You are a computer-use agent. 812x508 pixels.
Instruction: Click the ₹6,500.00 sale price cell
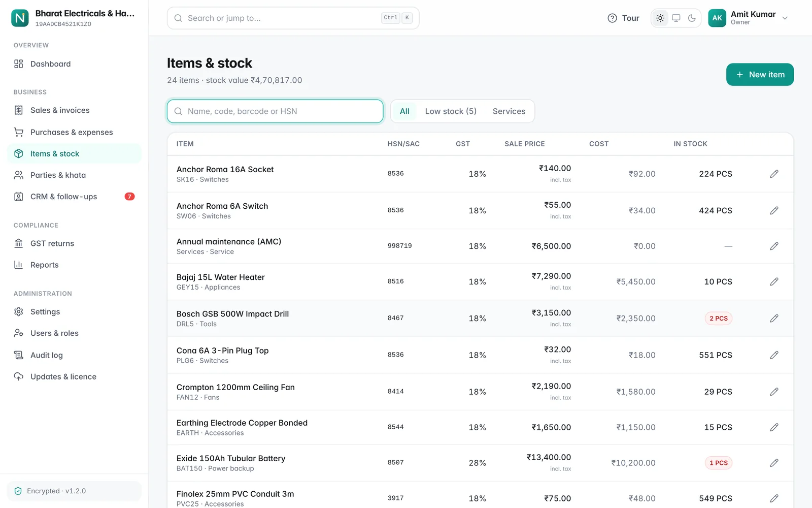coord(551,246)
